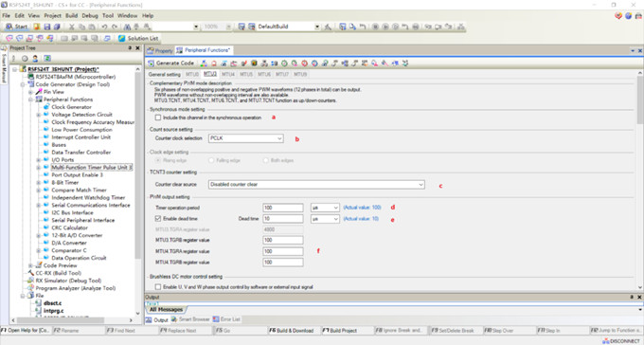The width and height of the screenshot is (644, 345).
Task: Click the Undo arrow icon
Action: point(104,27)
